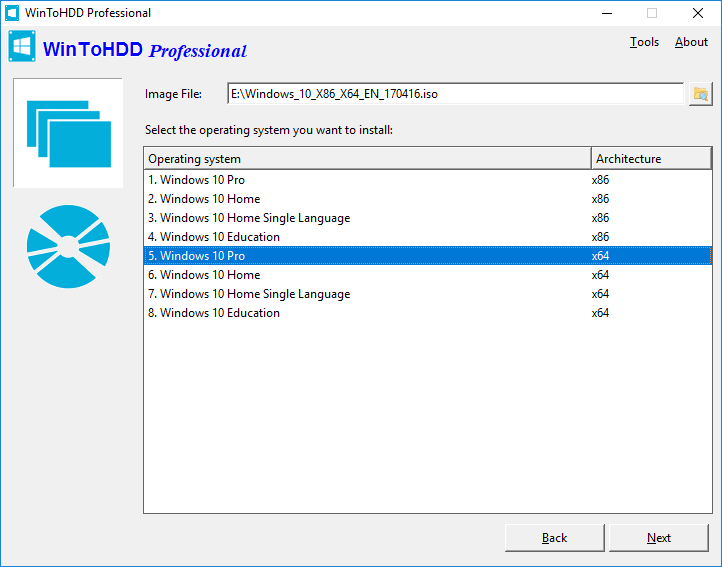
Task: Open the Tools menu
Action: tap(644, 42)
